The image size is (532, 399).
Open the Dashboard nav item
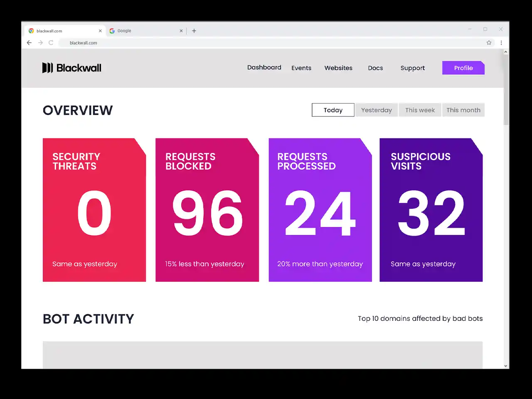tap(264, 67)
